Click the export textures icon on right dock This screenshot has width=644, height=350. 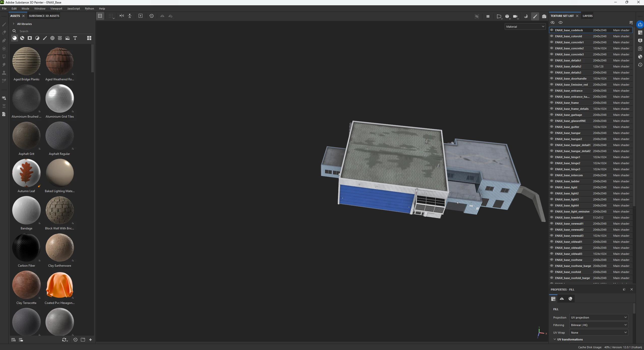pos(640,24)
